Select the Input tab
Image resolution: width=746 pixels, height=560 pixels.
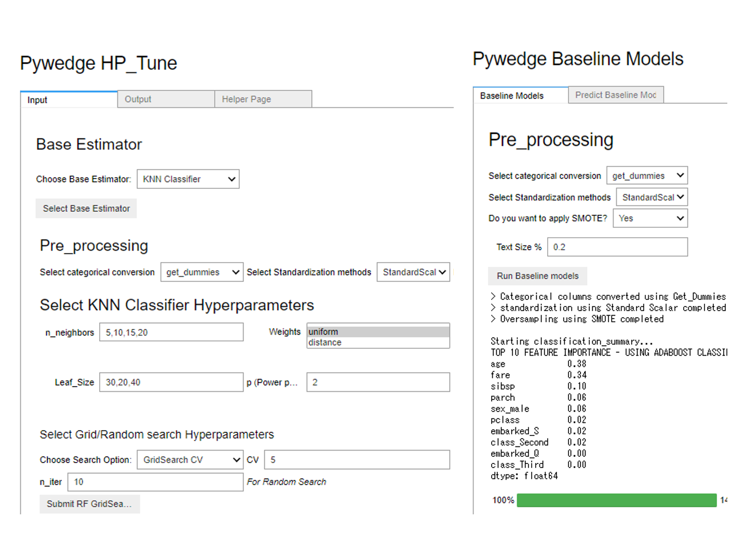(69, 100)
